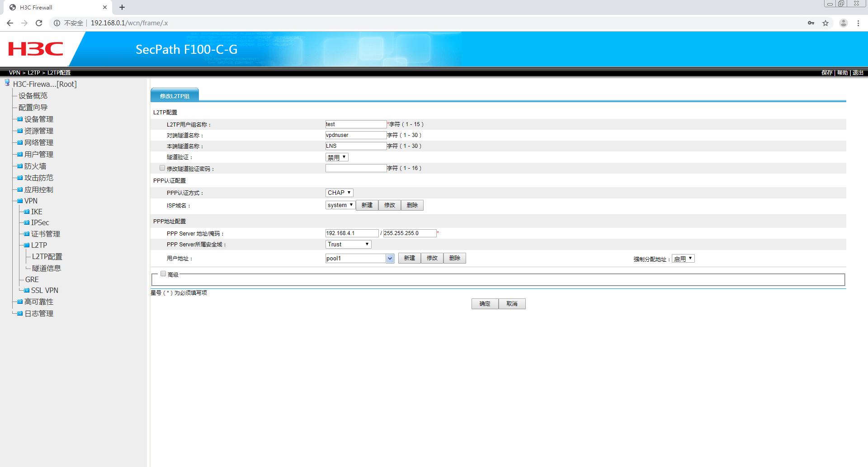Open the Chrome three-dot menu
This screenshot has width=868, height=467.
tap(858, 23)
